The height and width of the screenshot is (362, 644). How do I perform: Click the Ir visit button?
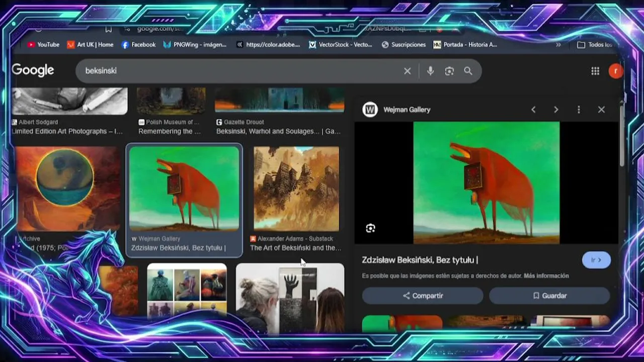[596, 260]
